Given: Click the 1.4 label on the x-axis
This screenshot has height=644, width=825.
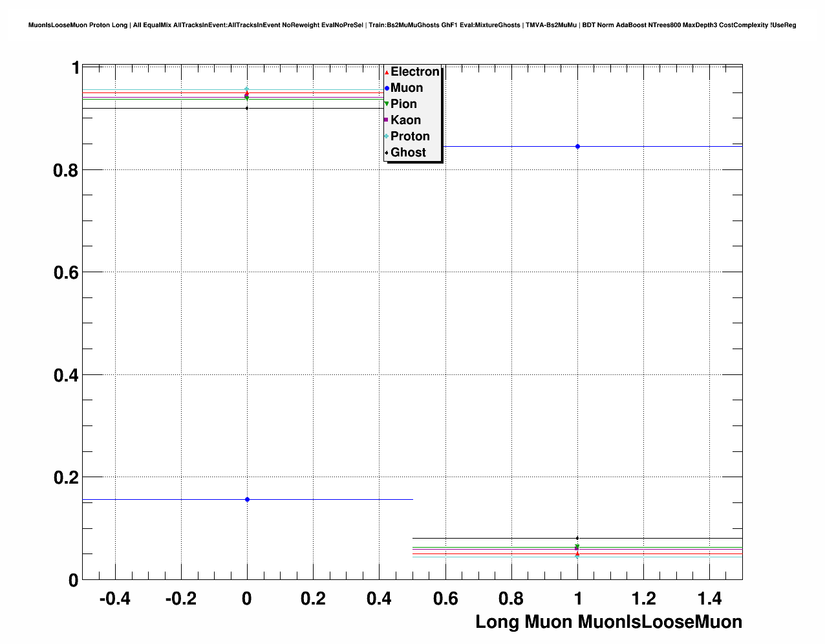Looking at the screenshot, I should click(709, 599).
